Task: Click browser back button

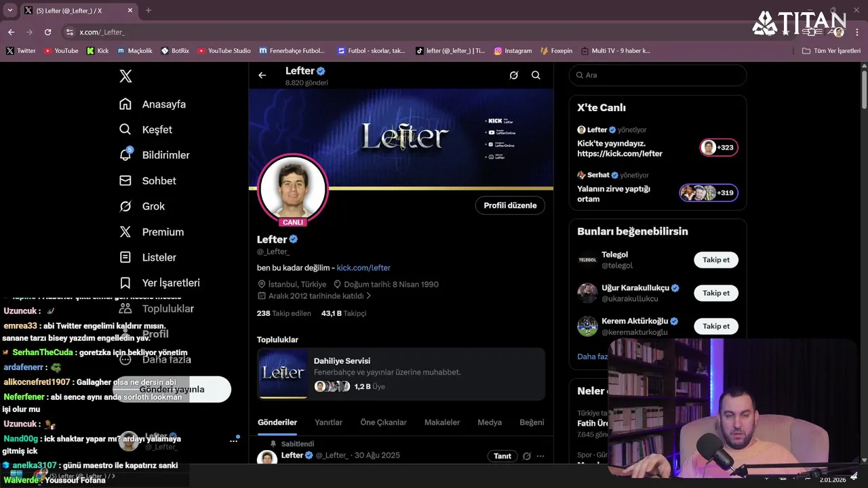Action: click(11, 32)
